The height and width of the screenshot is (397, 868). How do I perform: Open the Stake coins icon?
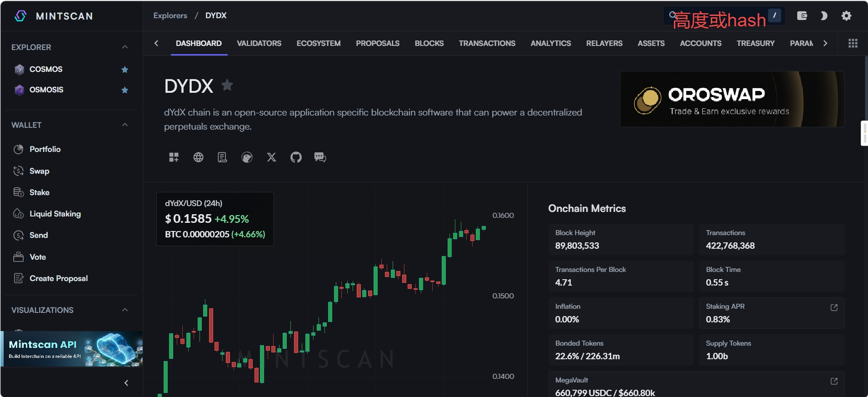[19, 192]
